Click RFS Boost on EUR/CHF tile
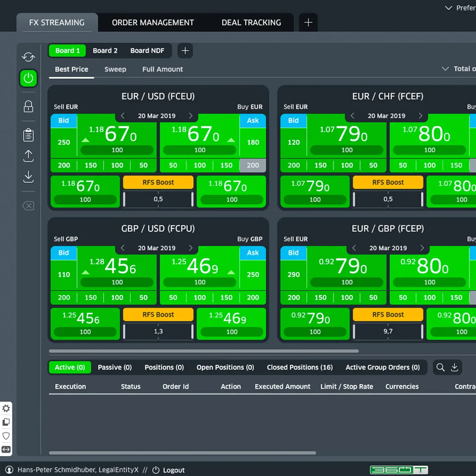This screenshot has width=476, height=476. pyautogui.click(x=388, y=182)
